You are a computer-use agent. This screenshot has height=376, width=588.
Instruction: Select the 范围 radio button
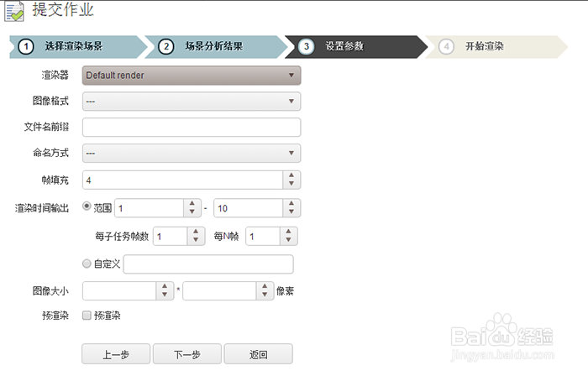point(87,206)
